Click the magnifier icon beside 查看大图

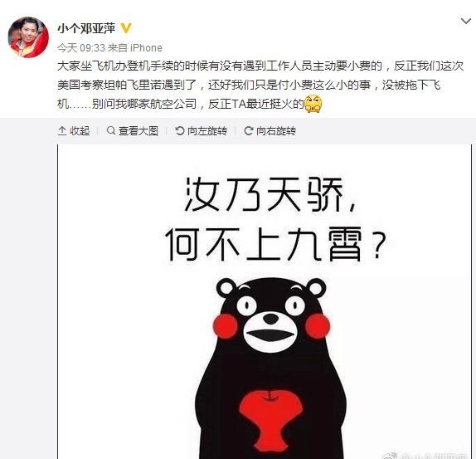tap(111, 130)
